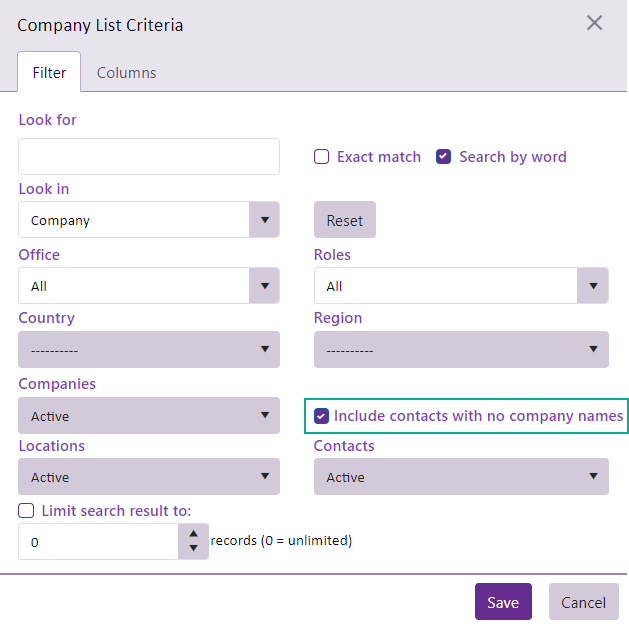Enable the Exact match checkbox
This screenshot has height=627, width=629.
tap(322, 157)
